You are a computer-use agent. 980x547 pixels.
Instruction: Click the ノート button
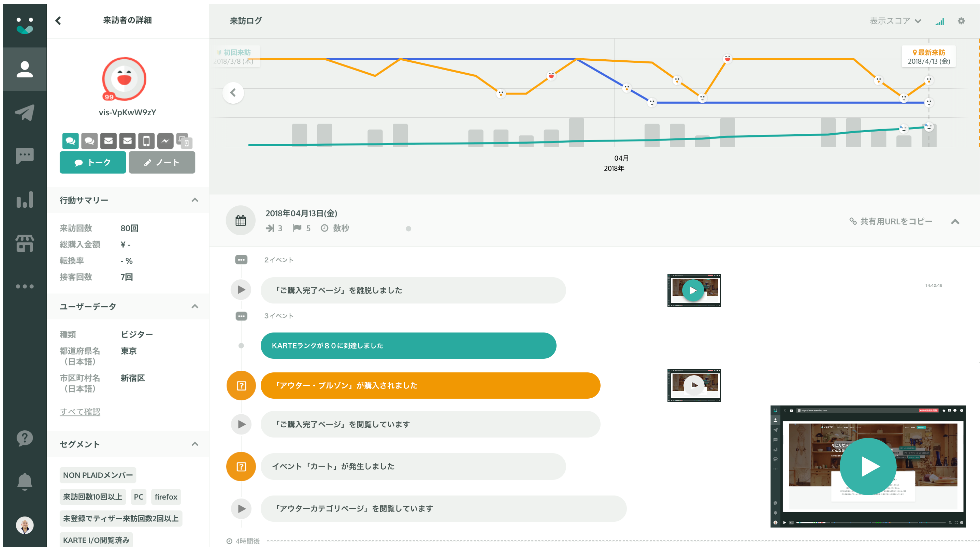[162, 162]
